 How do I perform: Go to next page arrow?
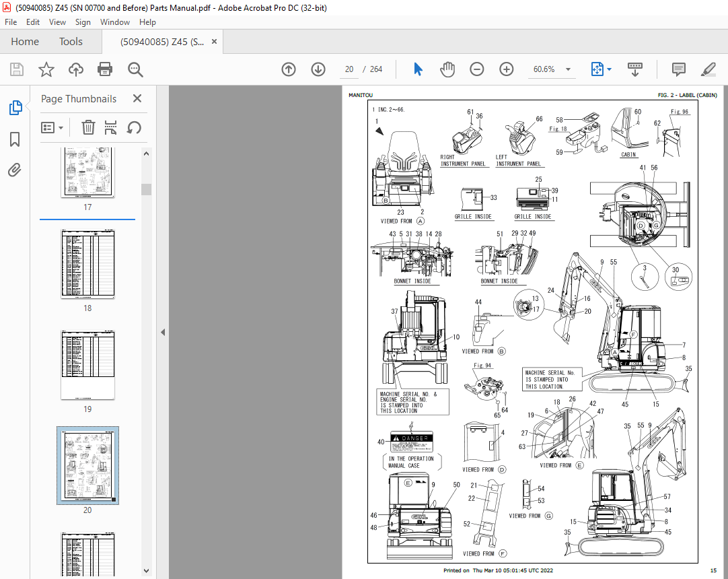(x=318, y=70)
